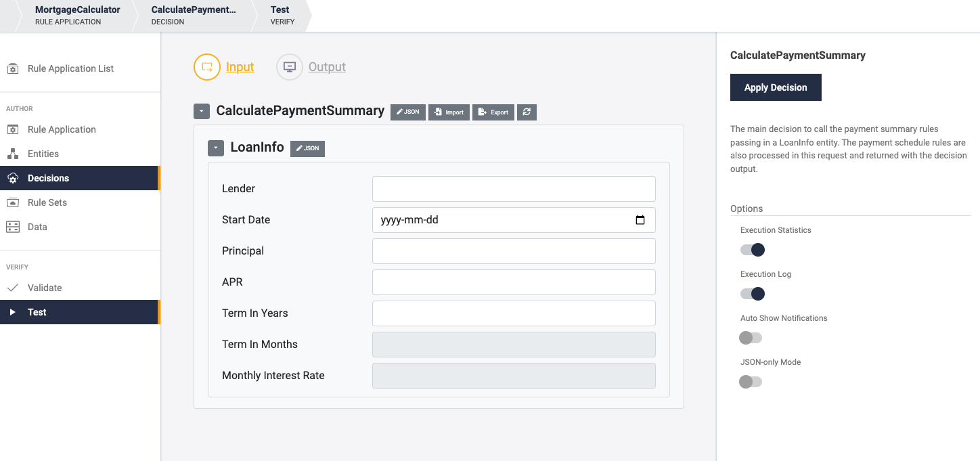
Task: Disable the Execution Statistics toggle
Action: pos(752,250)
